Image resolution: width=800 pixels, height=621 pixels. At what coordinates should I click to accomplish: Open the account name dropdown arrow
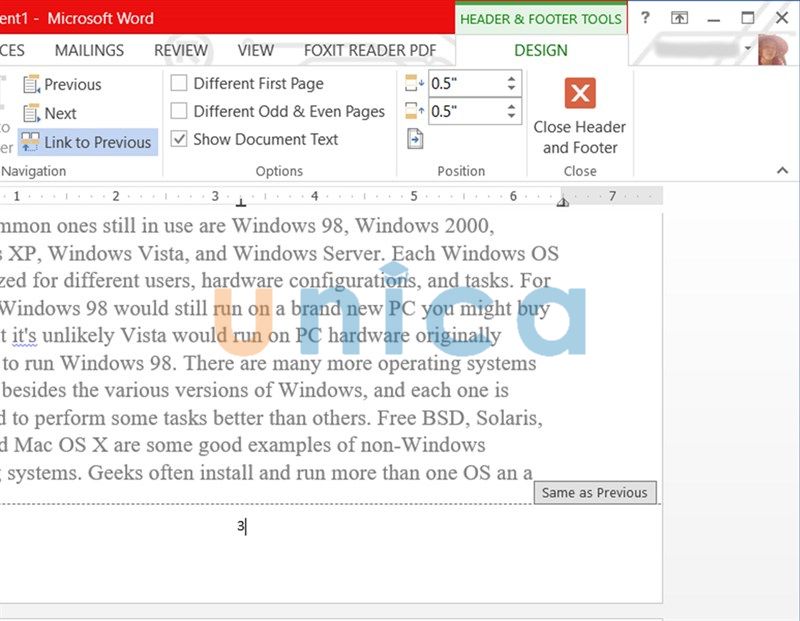[x=747, y=48]
